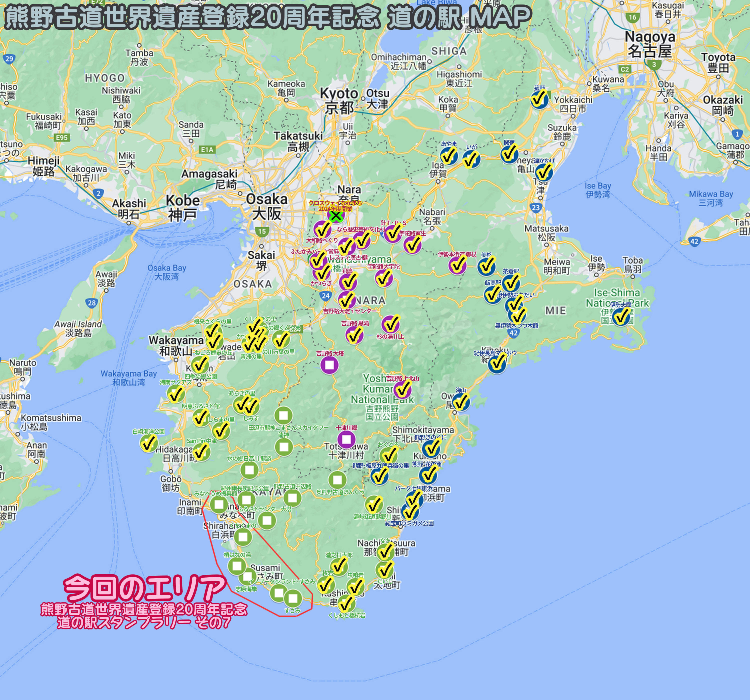750x700 pixels.
Task: Click the Awaji Island 淡路島 label
Action: pos(78,328)
